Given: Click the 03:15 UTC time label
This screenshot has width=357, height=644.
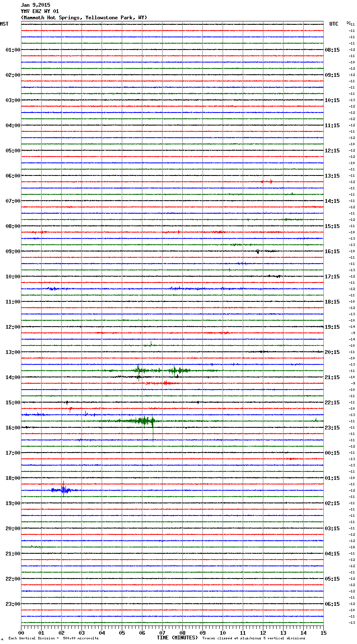Looking at the screenshot, I should point(332,529).
